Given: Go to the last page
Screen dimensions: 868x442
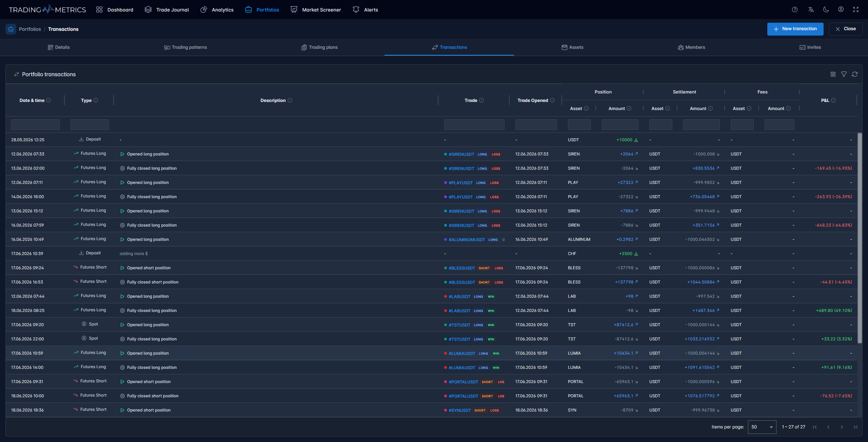Looking at the screenshot, I should [855, 427].
